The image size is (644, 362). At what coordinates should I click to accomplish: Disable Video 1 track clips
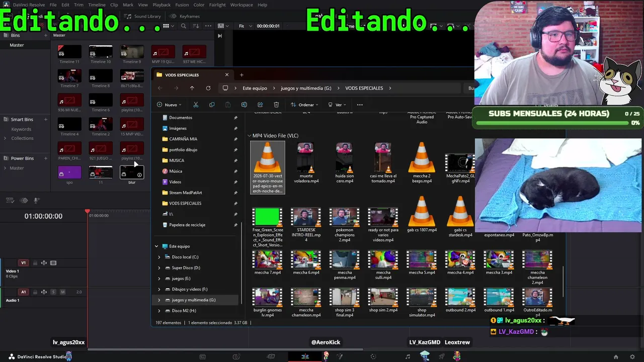tap(53, 263)
